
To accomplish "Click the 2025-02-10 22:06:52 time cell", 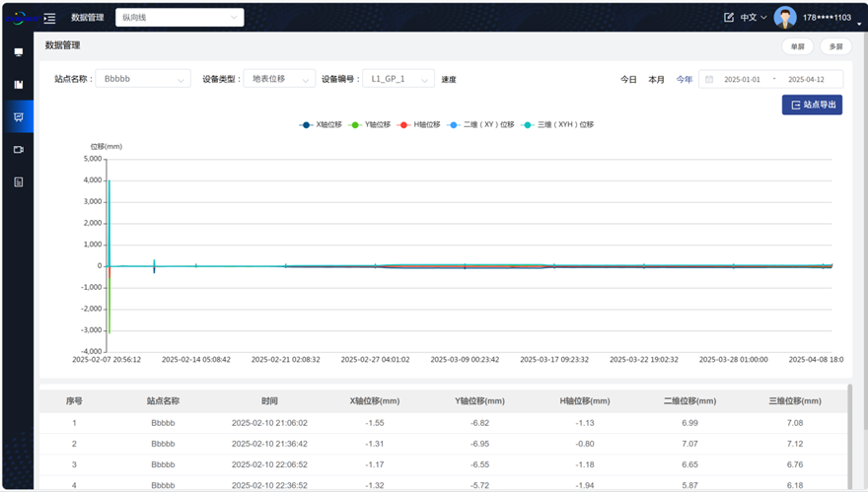I will [x=269, y=464].
